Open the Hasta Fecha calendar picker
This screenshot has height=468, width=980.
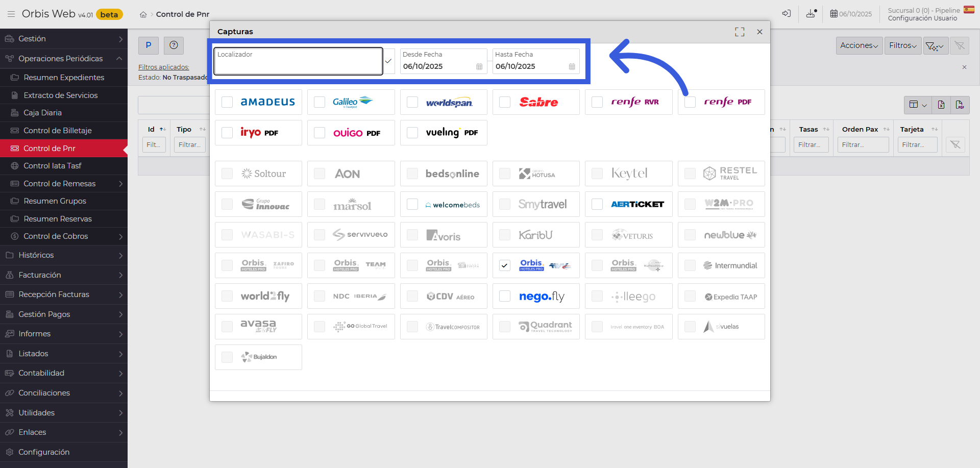[572, 67]
